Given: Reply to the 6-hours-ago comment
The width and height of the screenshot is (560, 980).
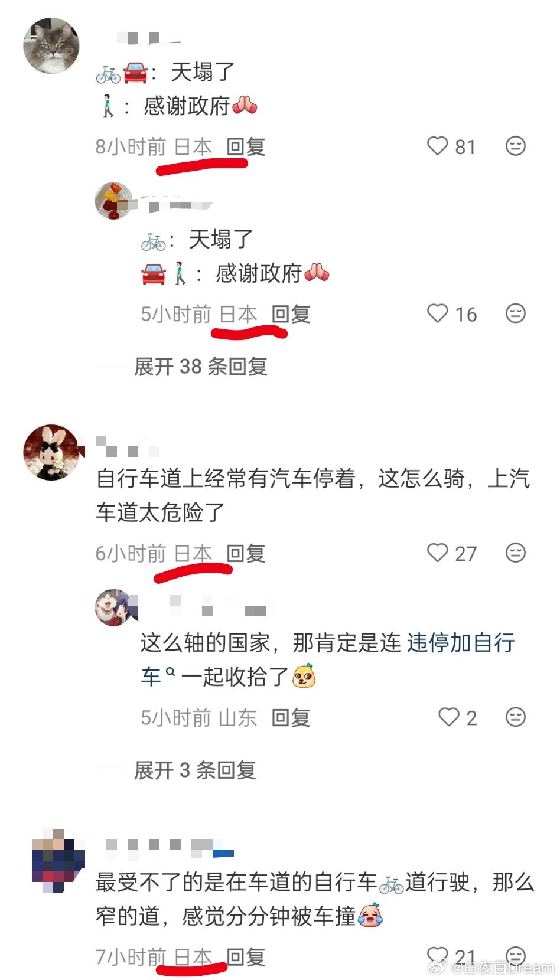Looking at the screenshot, I should (x=246, y=553).
